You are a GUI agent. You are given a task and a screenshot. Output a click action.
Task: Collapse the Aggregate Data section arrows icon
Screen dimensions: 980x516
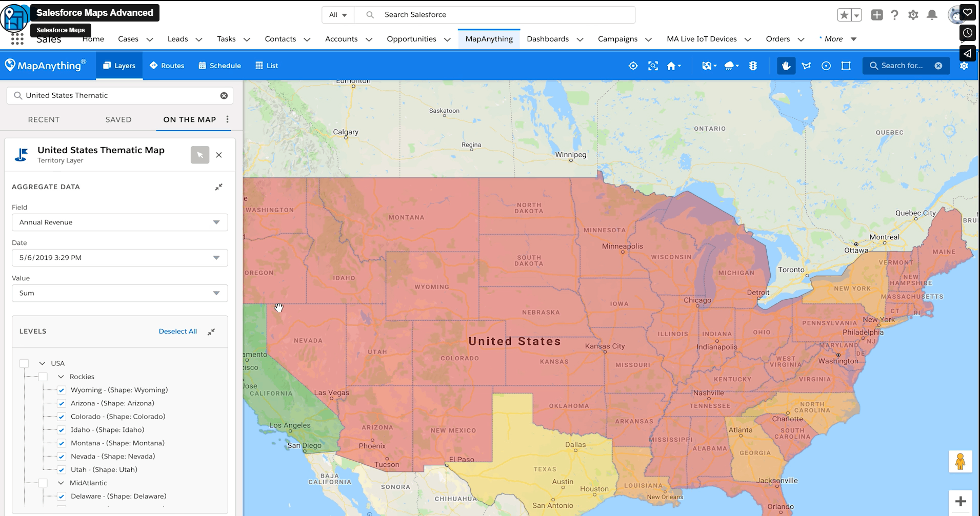click(218, 187)
